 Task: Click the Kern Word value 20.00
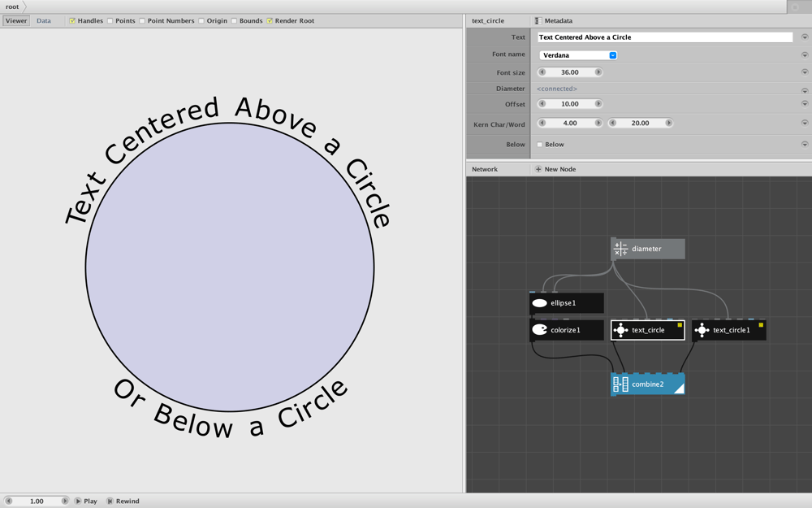coord(640,123)
